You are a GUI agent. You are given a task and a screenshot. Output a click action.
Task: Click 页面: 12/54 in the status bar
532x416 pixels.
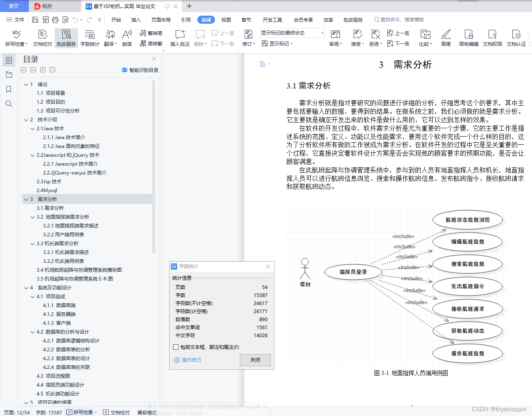pos(17,412)
